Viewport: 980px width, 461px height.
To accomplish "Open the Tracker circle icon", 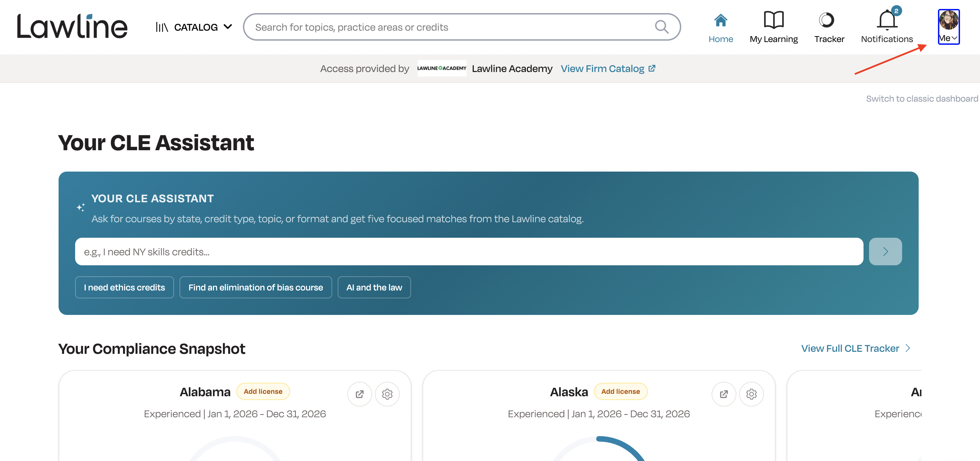I will [x=826, y=20].
